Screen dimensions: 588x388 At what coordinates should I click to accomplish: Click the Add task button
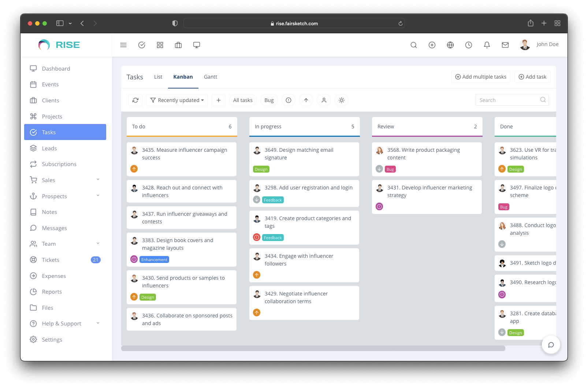tap(532, 77)
